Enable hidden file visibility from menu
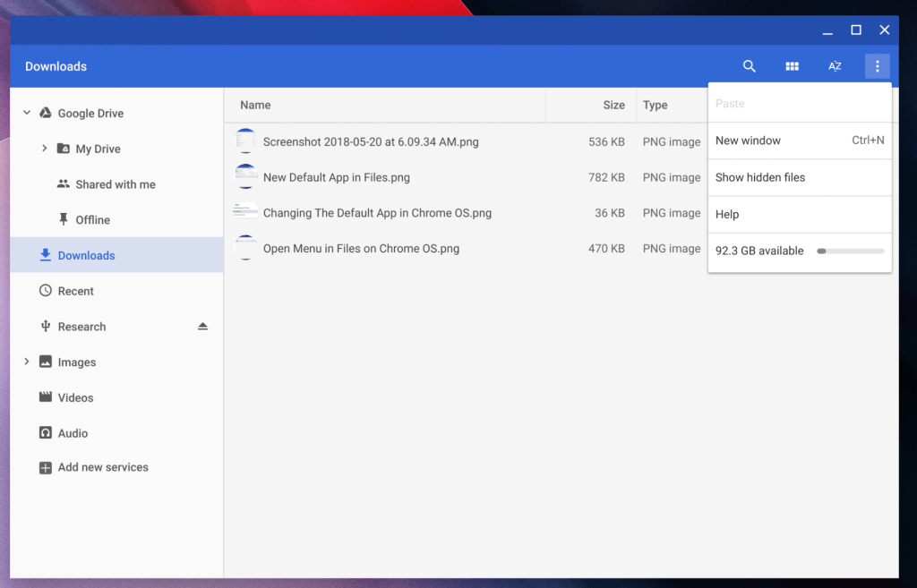 click(759, 177)
